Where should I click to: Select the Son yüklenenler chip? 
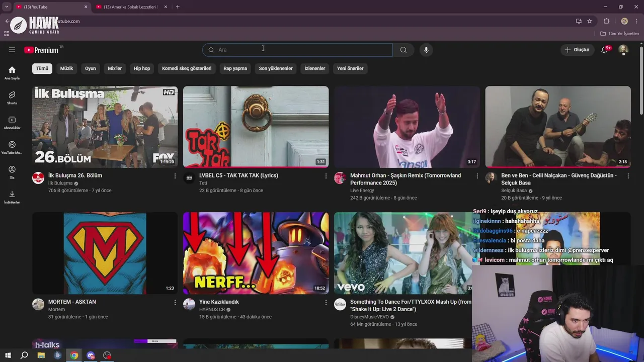point(276,68)
